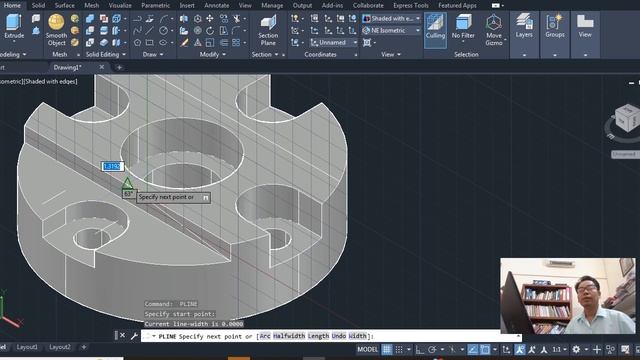The width and height of the screenshot is (640, 360).
Task: Choose the Length option in command line
Action: tap(318, 336)
